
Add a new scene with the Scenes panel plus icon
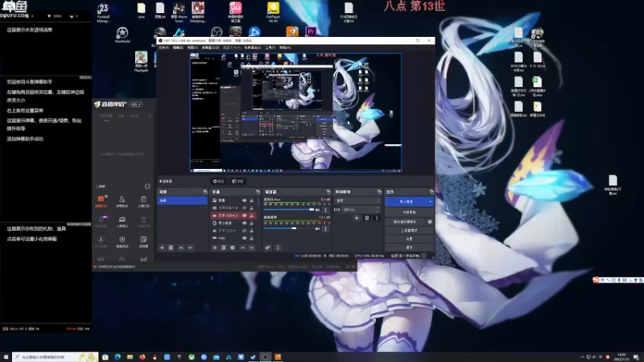[x=162, y=248]
